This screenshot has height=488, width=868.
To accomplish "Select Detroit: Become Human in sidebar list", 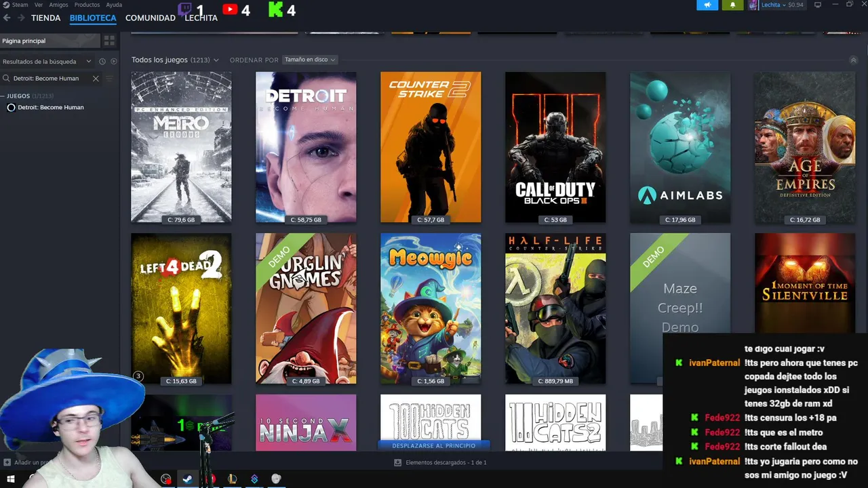I will pyautogui.click(x=51, y=107).
